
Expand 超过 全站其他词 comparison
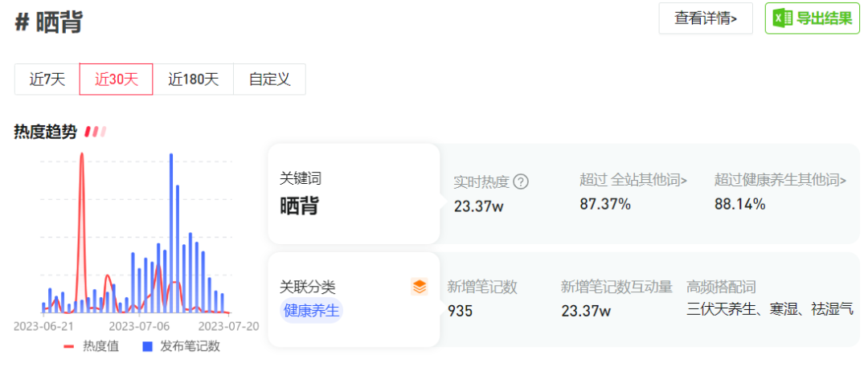click(x=633, y=180)
